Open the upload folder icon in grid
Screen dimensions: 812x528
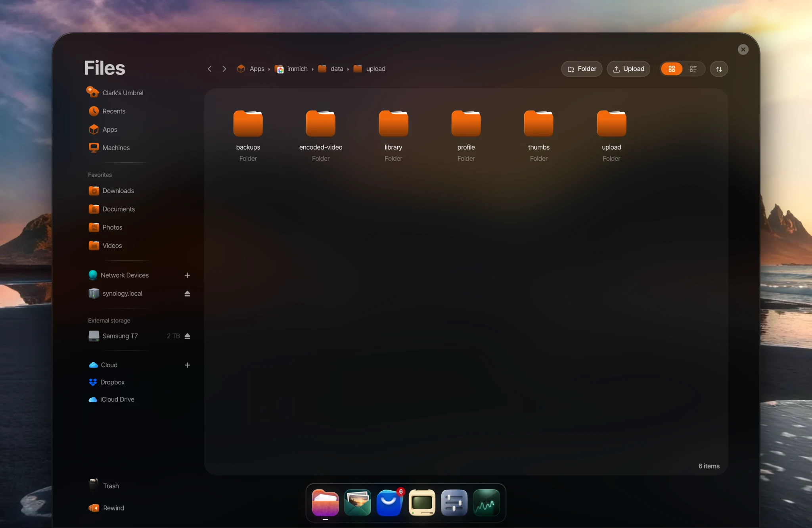(611, 123)
